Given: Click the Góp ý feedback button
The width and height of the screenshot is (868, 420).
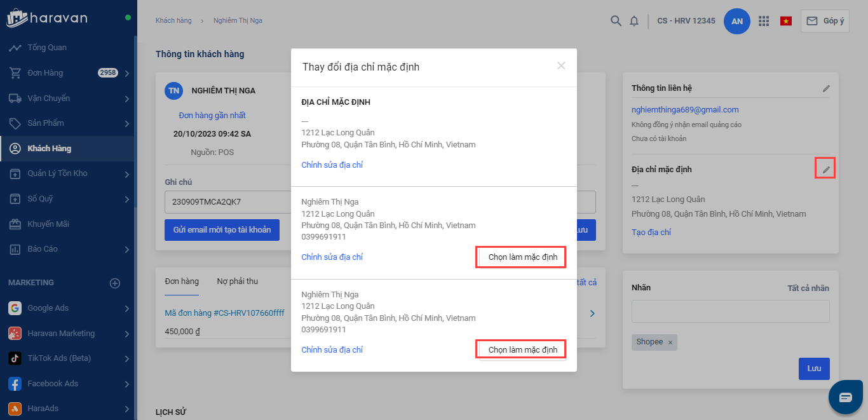Looking at the screenshot, I should coord(825,21).
